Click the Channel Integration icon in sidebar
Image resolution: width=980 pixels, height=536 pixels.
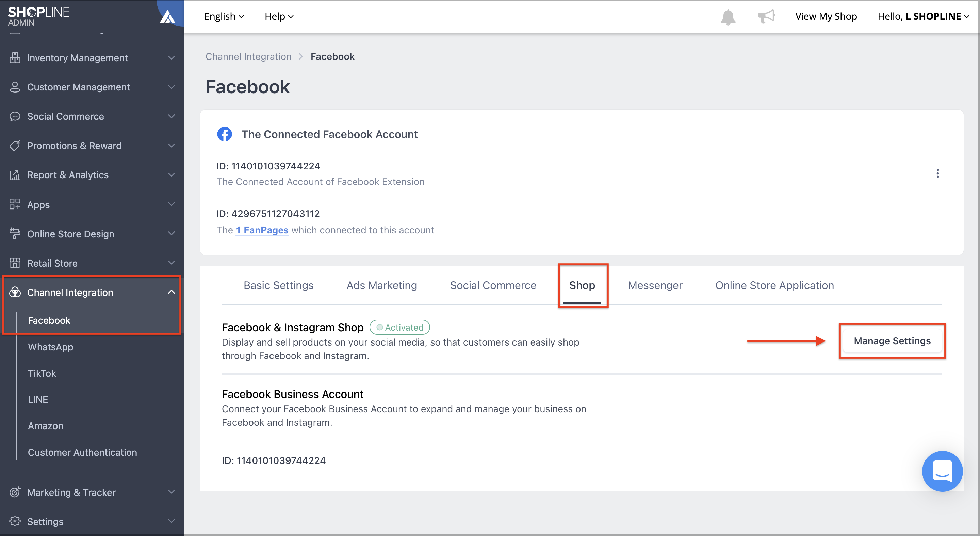[x=15, y=292]
